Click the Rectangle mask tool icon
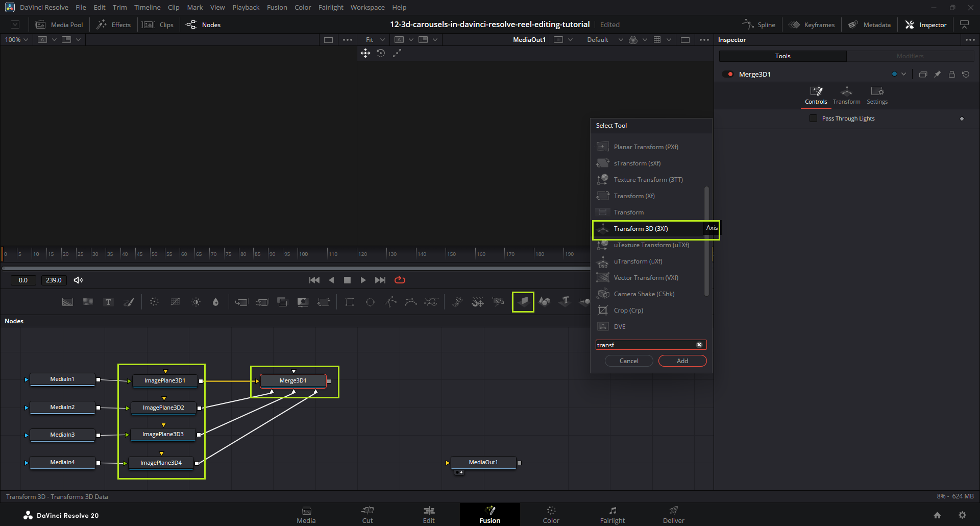This screenshot has height=526, width=980. [x=350, y=302]
